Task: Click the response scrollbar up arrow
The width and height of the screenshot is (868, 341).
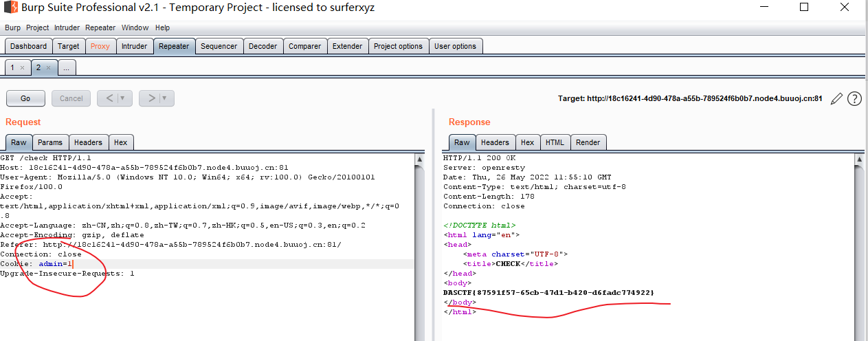Action: 858,159
